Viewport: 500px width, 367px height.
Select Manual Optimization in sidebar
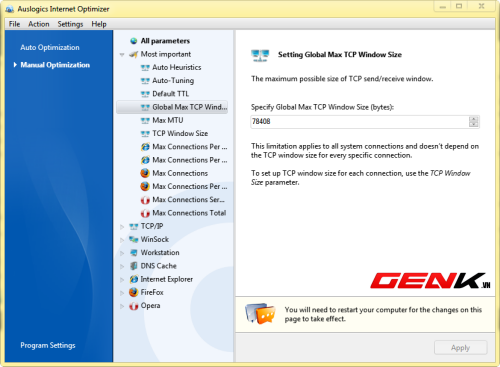(x=55, y=65)
